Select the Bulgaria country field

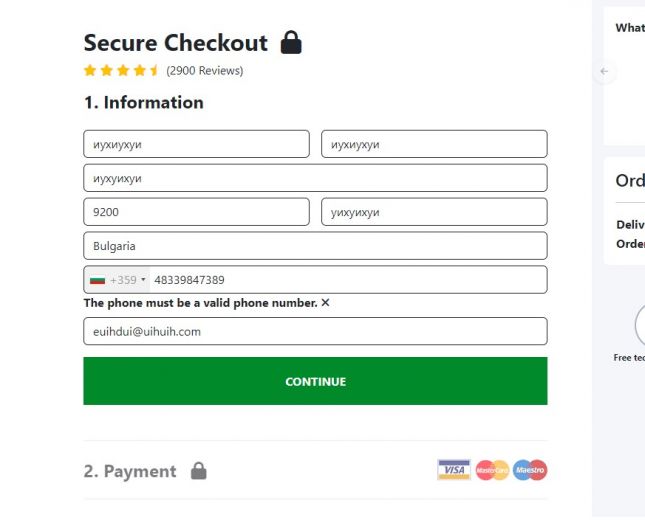click(x=315, y=246)
